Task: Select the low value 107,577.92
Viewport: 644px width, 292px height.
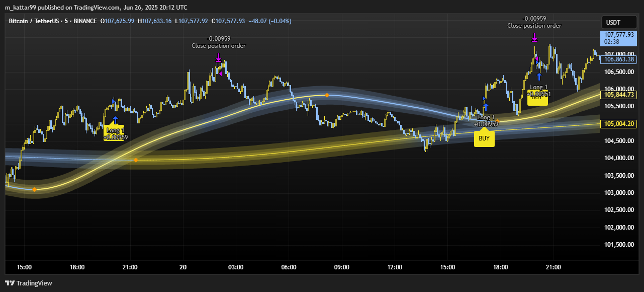Action: pos(193,21)
